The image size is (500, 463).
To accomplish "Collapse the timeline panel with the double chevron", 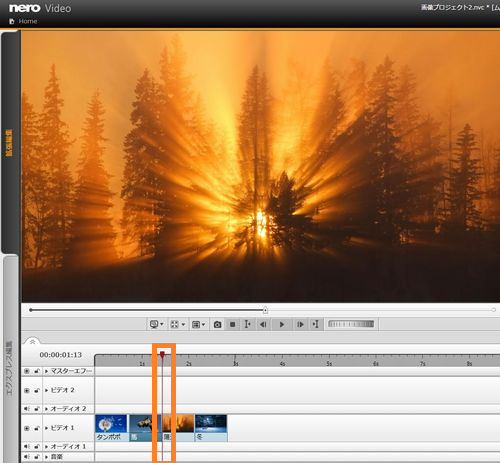I will 32,342.
